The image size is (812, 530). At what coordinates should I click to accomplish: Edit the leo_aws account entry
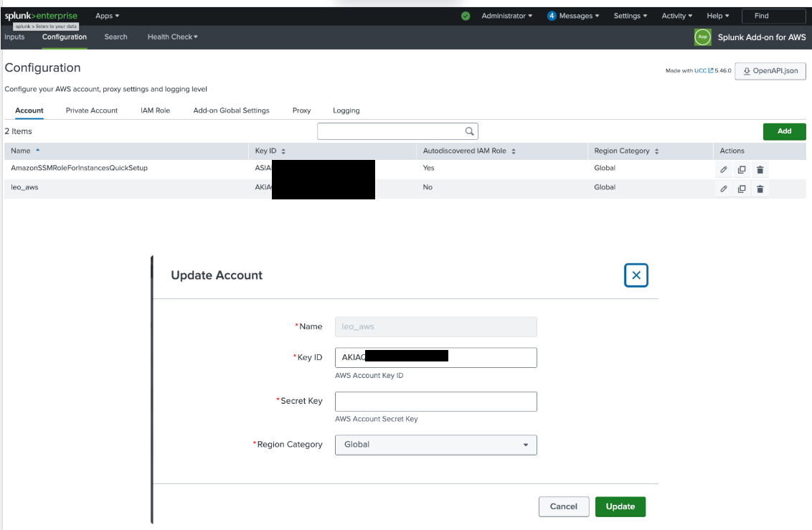(x=724, y=189)
